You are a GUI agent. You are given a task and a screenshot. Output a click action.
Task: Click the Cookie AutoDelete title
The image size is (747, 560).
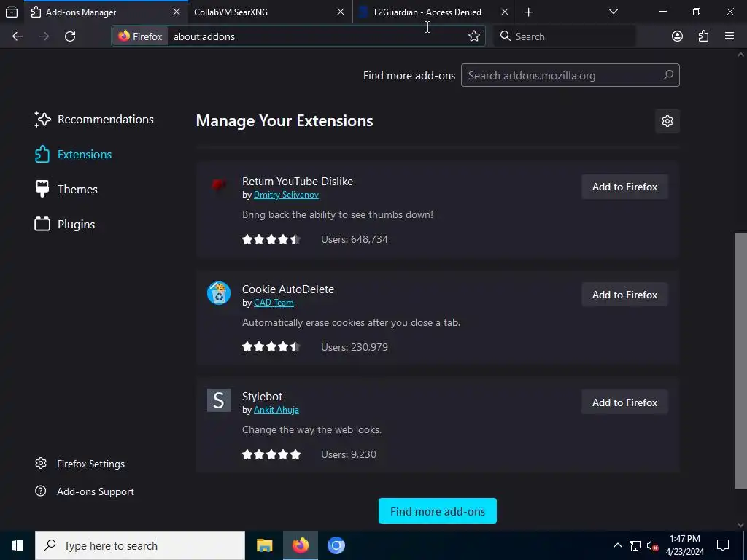287,289
